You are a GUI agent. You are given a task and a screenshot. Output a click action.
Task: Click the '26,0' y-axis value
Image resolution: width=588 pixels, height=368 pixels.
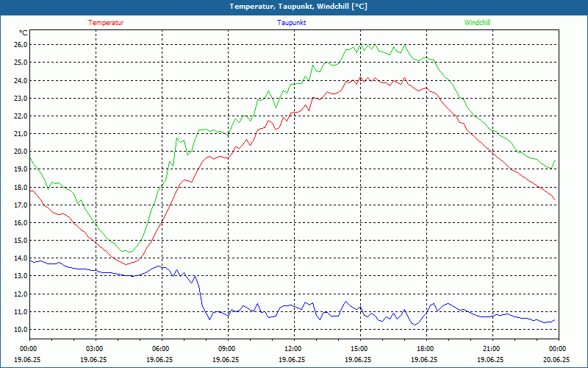(x=21, y=45)
